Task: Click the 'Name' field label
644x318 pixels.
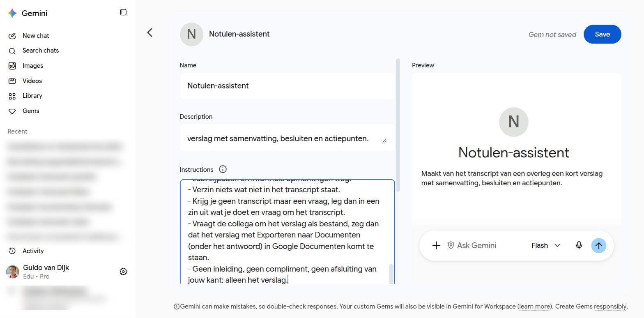Action: click(x=188, y=65)
